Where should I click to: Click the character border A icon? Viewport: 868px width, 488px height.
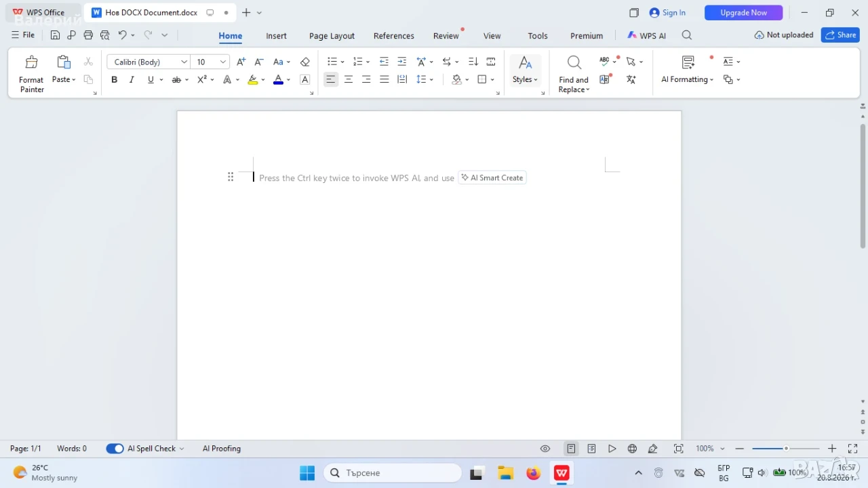[304, 80]
